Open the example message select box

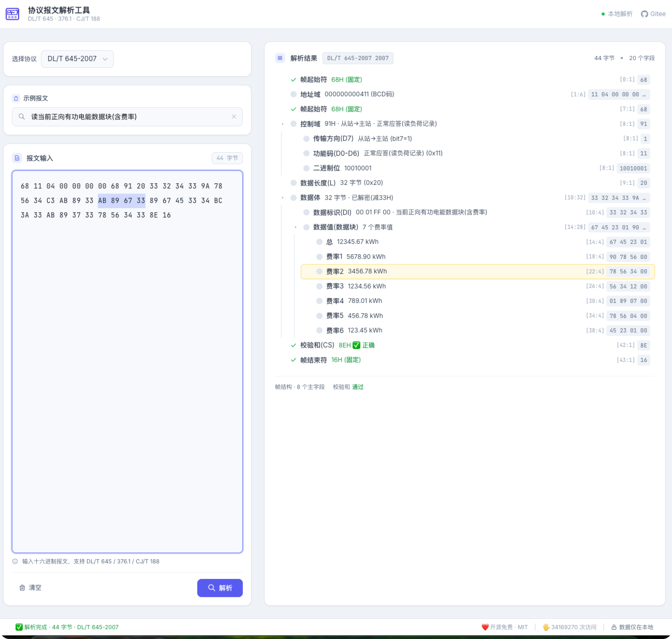[x=127, y=117]
